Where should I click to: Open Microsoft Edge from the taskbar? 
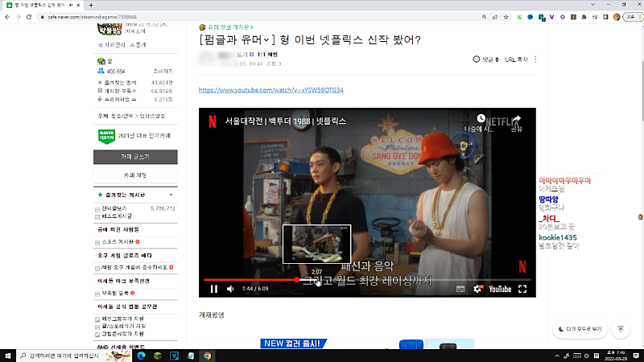pos(142,356)
